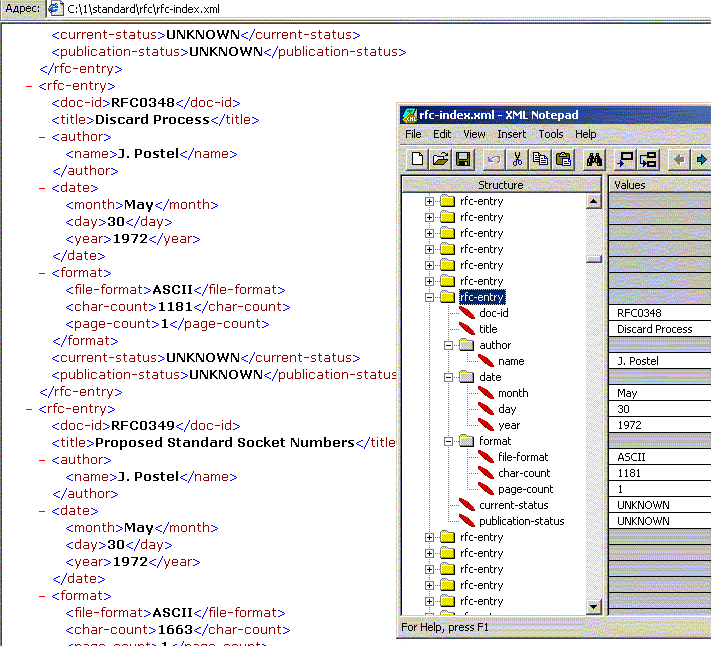The height and width of the screenshot is (646, 711).
Task: Click the tree scrollbar up arrow
Action: [x=594, y=201]
